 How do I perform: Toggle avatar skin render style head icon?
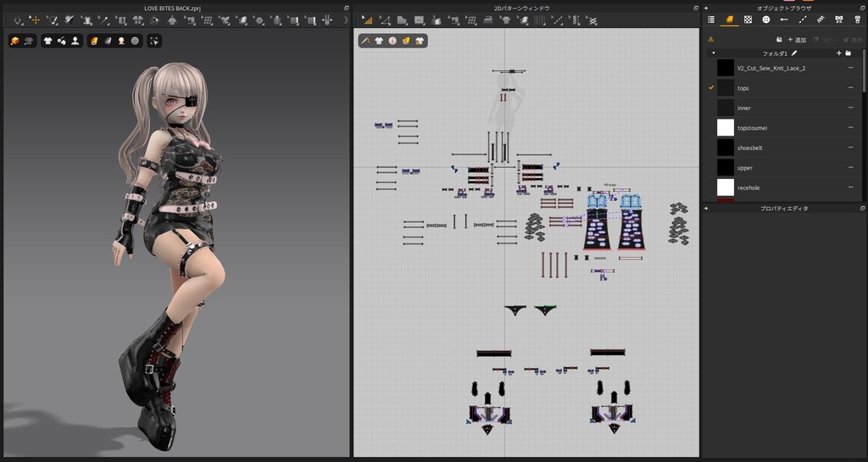tap(121, 41)
